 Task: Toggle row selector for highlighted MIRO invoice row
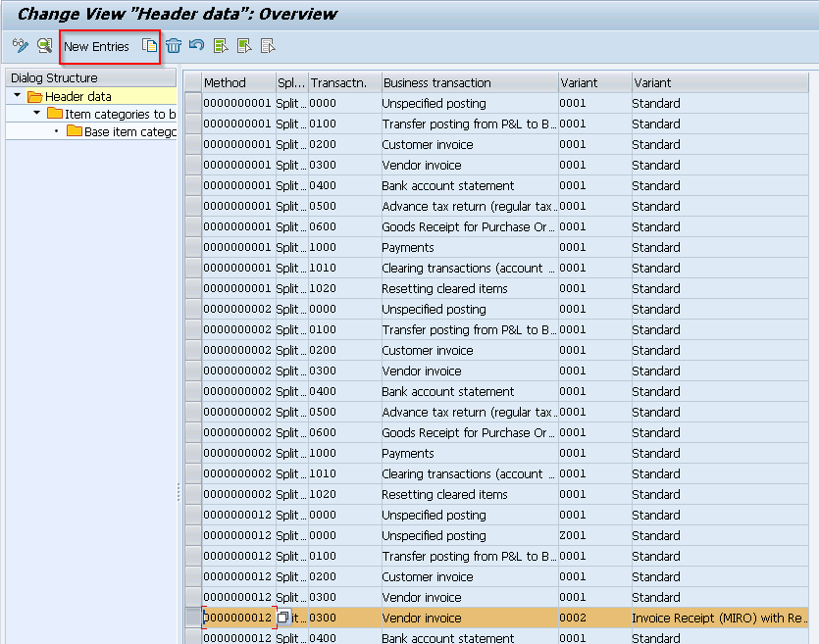click(193, 618)
